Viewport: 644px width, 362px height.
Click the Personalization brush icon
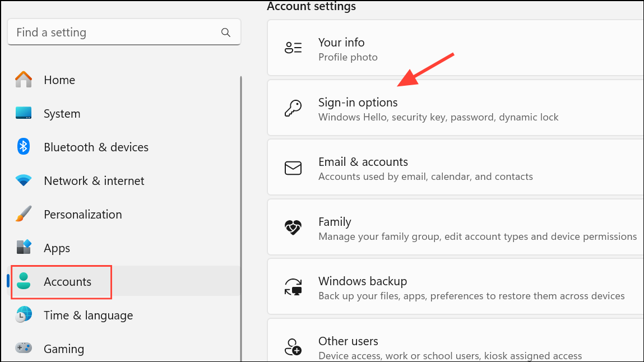[24, 214]
